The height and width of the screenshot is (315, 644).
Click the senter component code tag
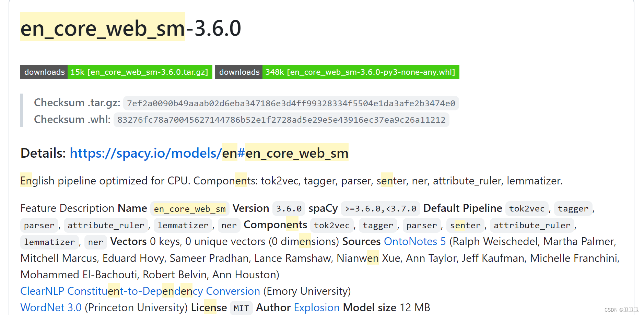465,225
